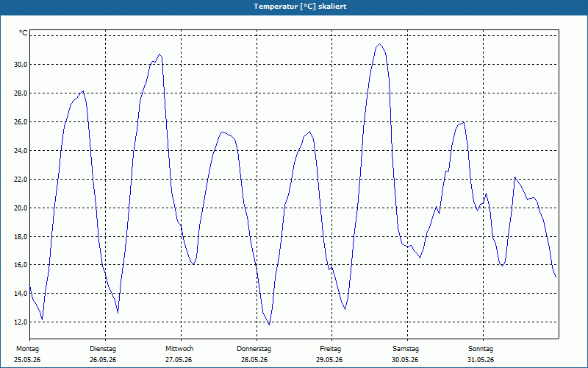Click the Sonntag day label
The height and width of the screenshot is (368, 588).
coord(481,349)
